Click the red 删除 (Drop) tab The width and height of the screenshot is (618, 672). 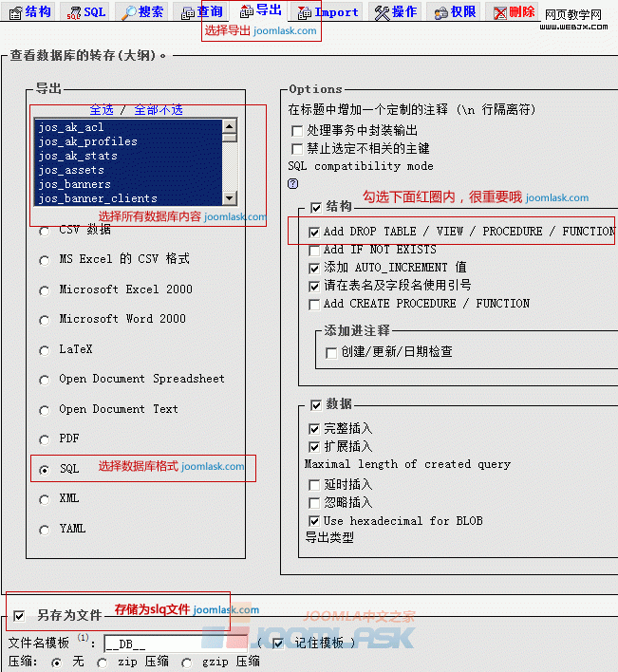pos(514,11)
